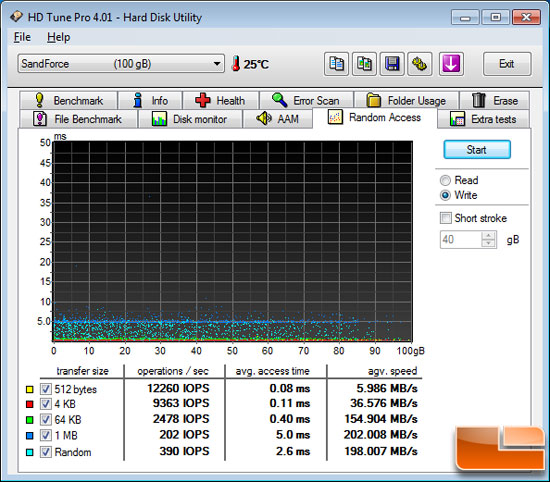Click the avg. access time header
The image size is (550, 482).
click(273, 371)
